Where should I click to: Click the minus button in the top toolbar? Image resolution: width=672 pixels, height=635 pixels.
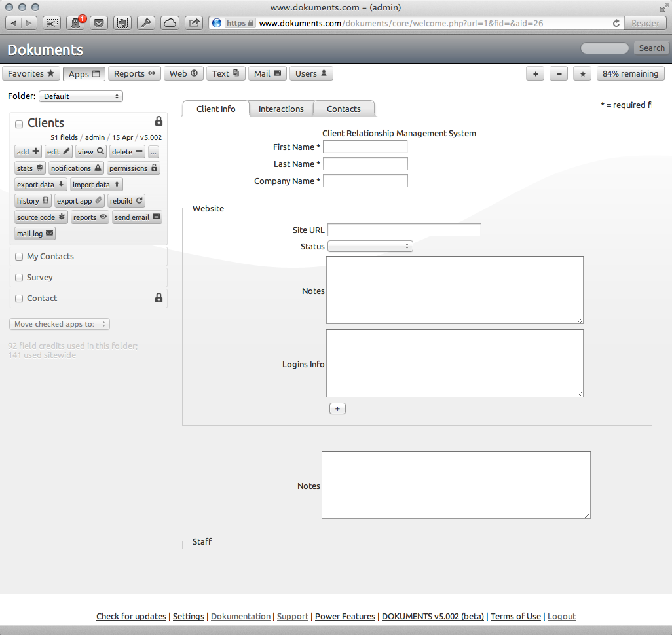(x=559, y=74)
